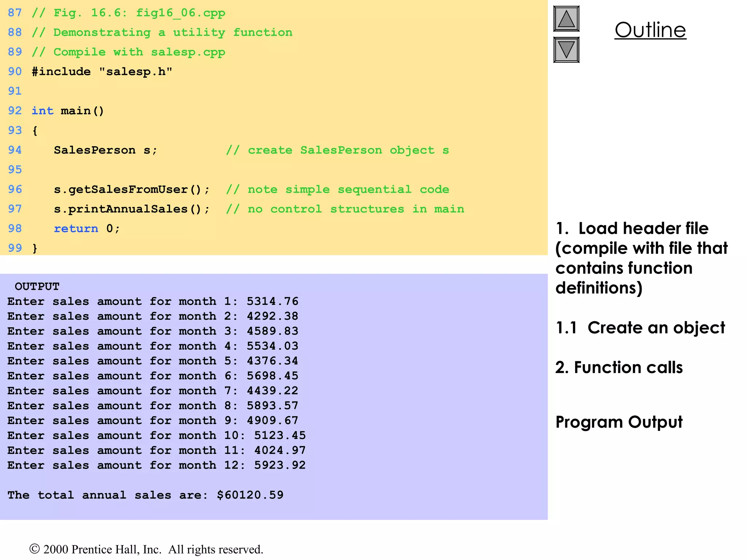Click the 'SalesPerson s;' statement
Image resolution: width=747 pixels, height=560 pixels.
(x=106, y=150)
